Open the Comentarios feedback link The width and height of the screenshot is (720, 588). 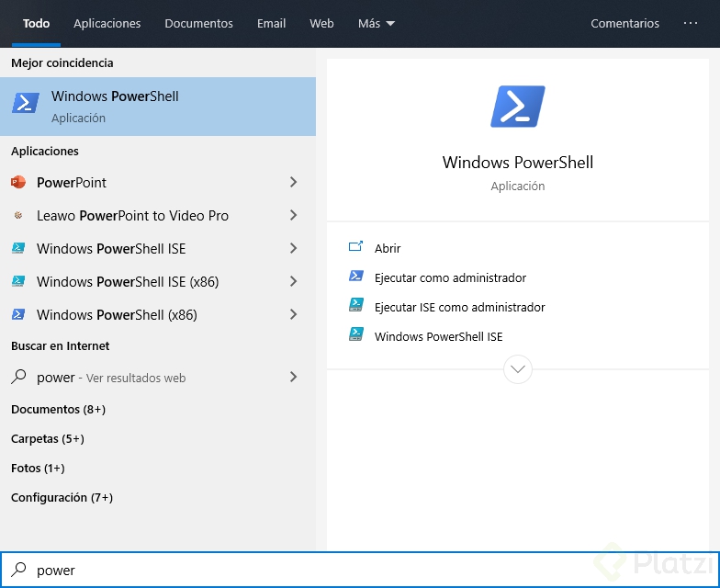[624, 24]
